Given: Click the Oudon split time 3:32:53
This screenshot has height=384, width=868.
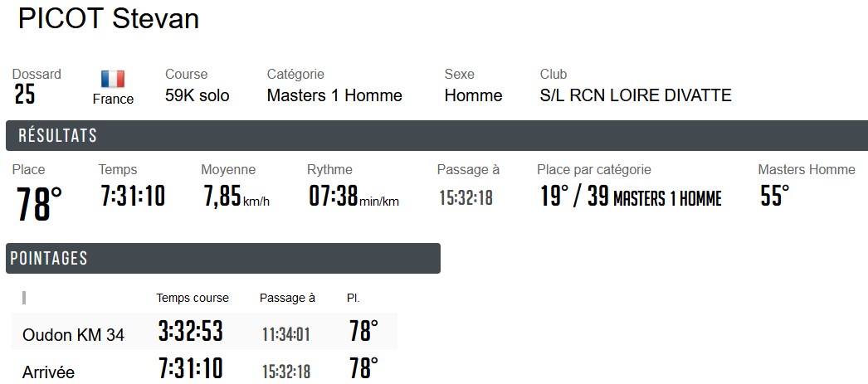Looking at the screenshot, I should point(191,333).
